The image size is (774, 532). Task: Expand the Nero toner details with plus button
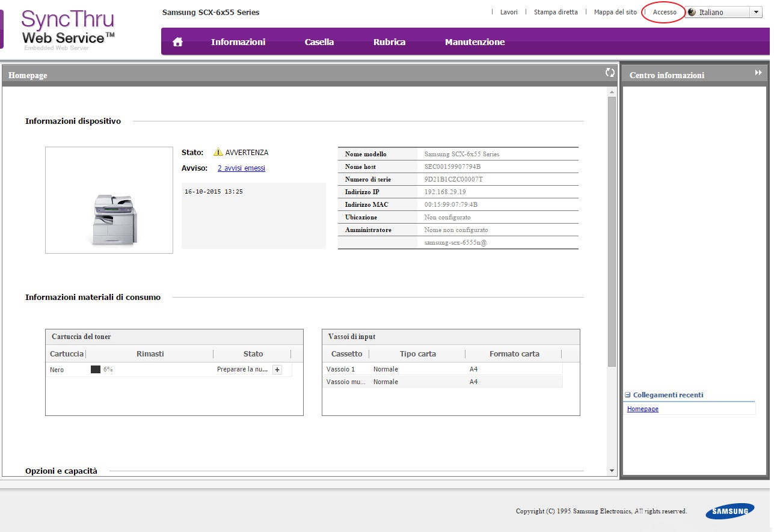tap(277, 370)
